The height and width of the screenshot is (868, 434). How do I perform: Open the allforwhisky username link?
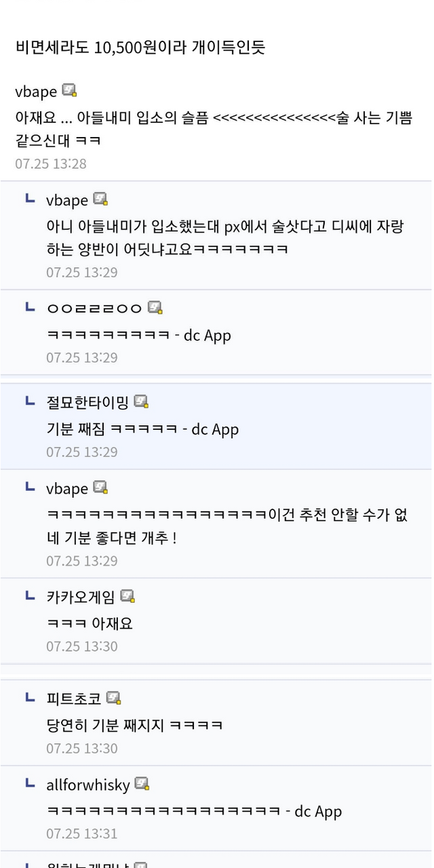[87, 785]
